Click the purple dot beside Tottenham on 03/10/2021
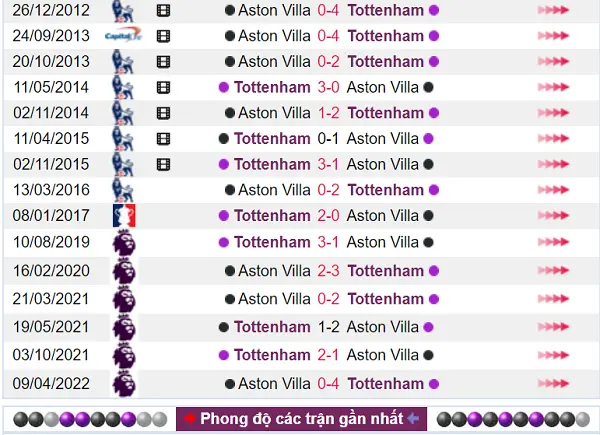Screen dimensions: 600x435 click(223, 355)
